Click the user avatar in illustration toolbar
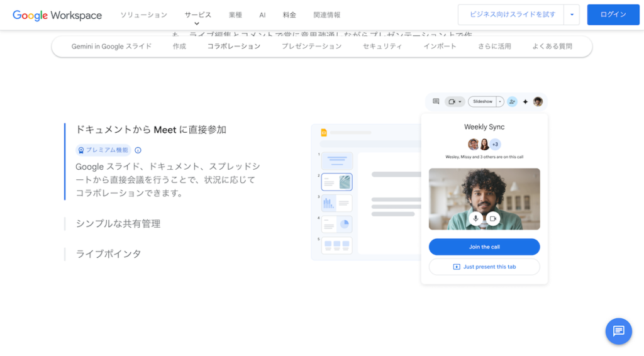644x356 pixels. click(x=538, y=101)
